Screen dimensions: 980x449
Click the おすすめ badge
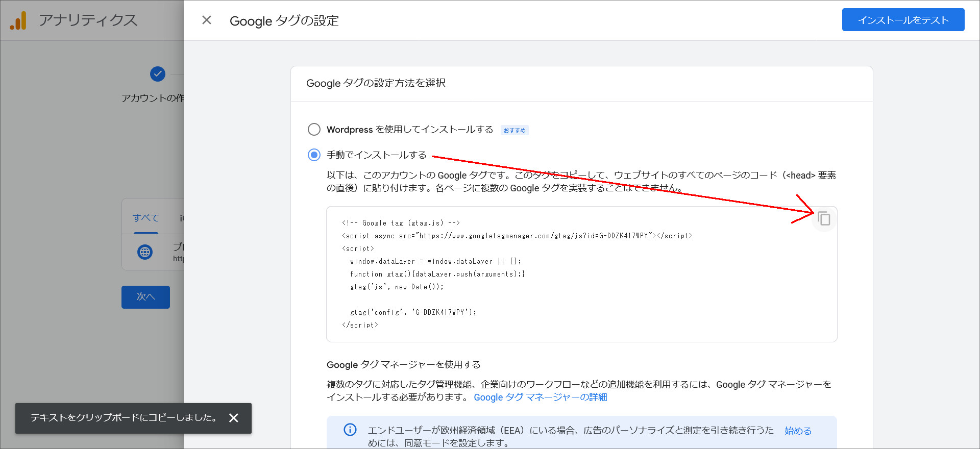pos(514,130)
